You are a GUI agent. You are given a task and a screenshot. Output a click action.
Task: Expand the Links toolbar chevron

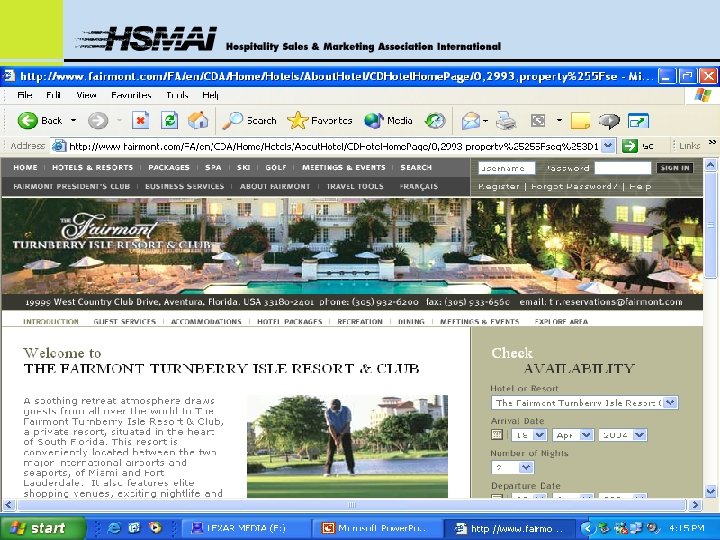712,142
